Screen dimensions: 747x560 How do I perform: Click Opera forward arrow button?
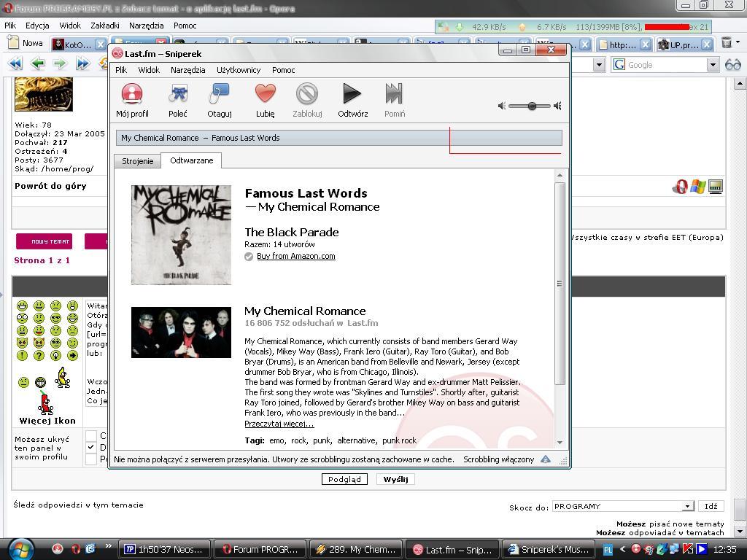[x=60, y=63]
